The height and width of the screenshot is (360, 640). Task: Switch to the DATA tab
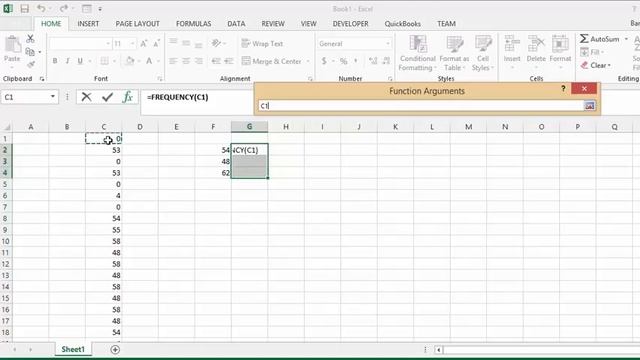tap(236, 24)
